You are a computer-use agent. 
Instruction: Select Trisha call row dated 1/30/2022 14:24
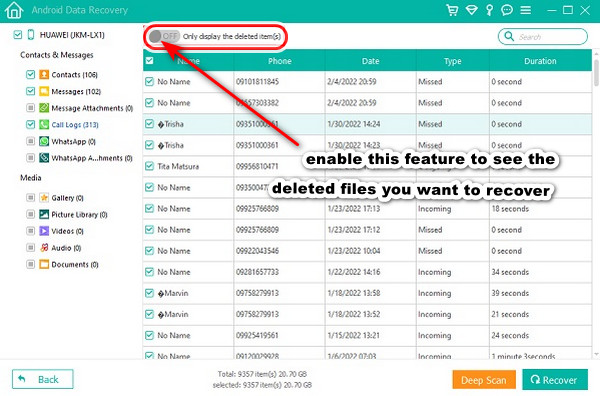coord(367,124)
